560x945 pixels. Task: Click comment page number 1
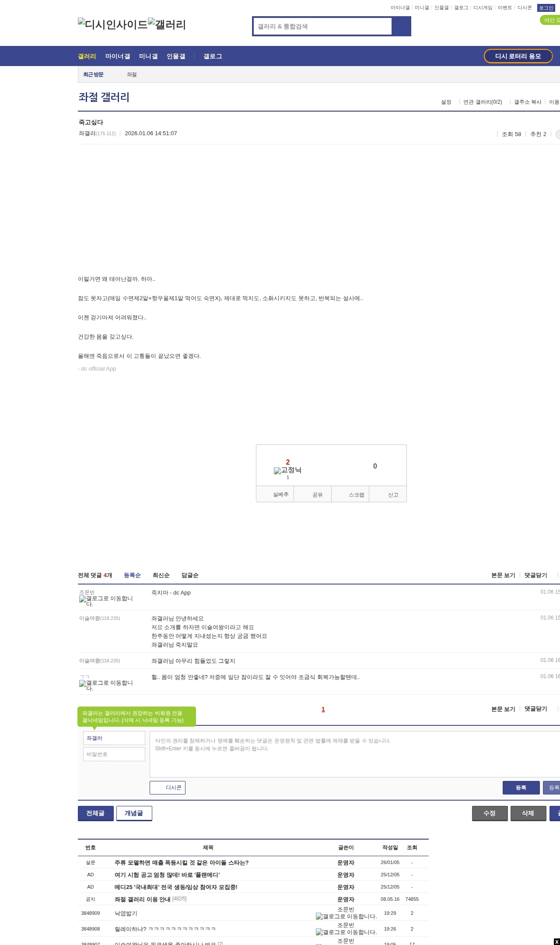coord(323,709)
